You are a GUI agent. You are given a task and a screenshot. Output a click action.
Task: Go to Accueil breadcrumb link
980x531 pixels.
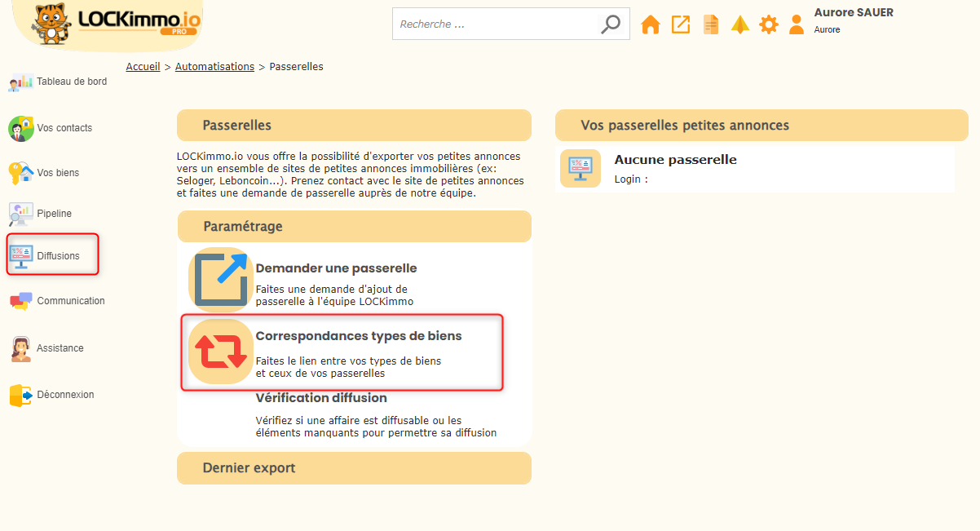pos(143,66)
